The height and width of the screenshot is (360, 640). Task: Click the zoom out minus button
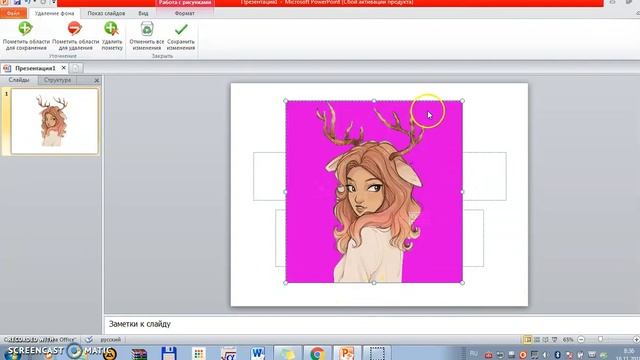coord(581,339)
